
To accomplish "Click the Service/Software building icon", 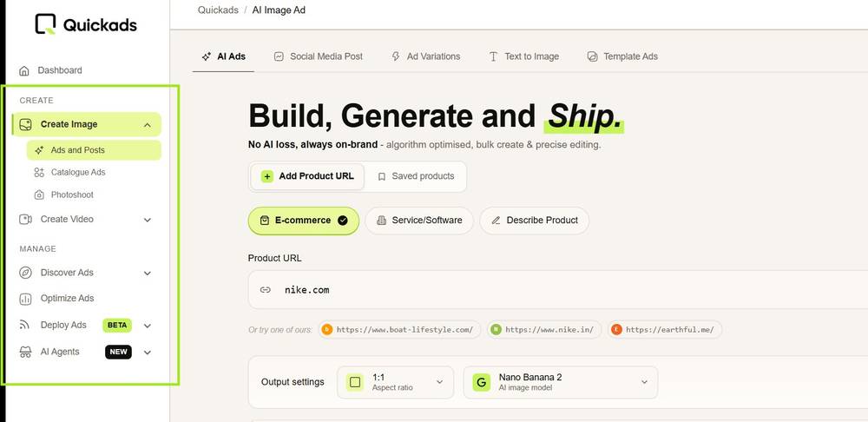I will tap(381, 221).
